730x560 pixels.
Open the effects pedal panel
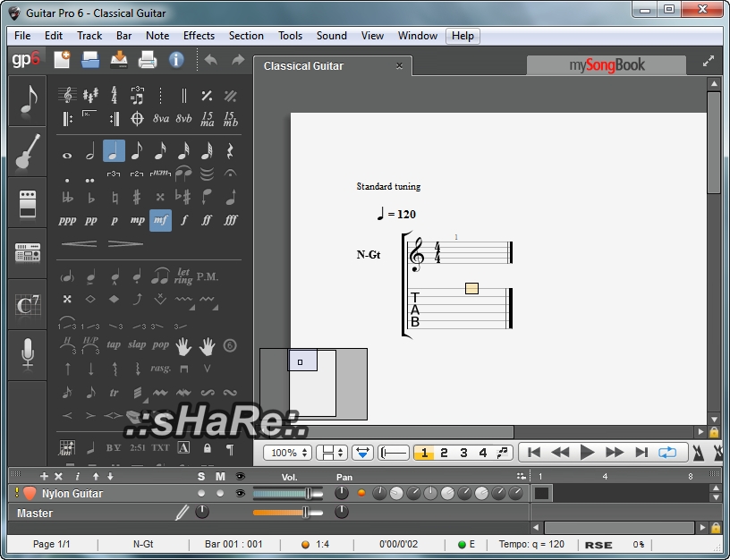28,203
